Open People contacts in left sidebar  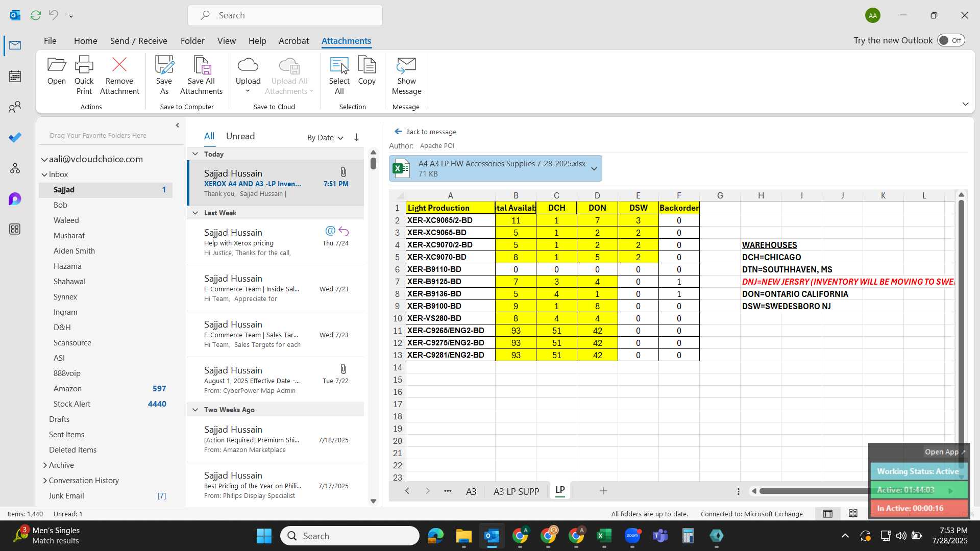click(15, 107)
